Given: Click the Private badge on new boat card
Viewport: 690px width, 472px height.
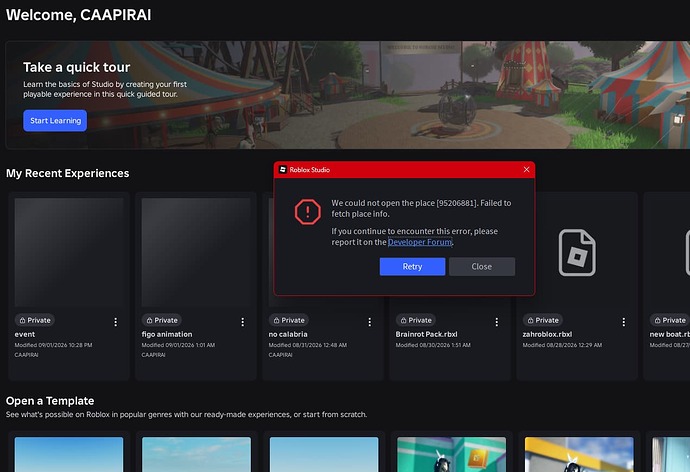Looking at the screenshot, I should (670, 320).
